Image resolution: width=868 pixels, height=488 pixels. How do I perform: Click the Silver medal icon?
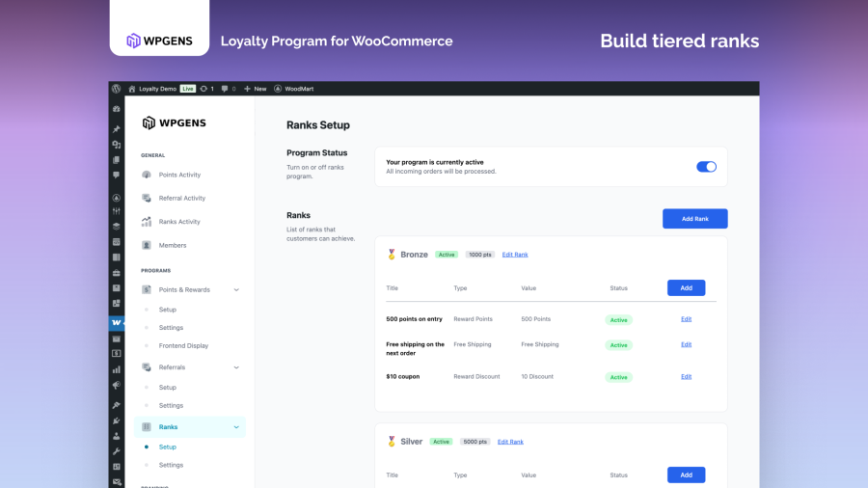392,441
